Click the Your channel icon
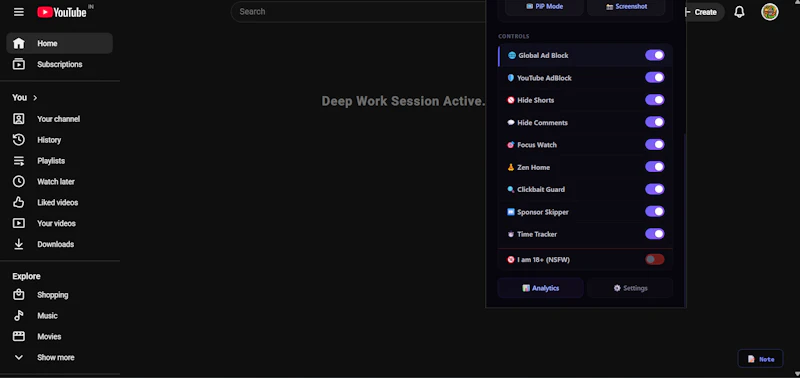 (x=19, y=119)
